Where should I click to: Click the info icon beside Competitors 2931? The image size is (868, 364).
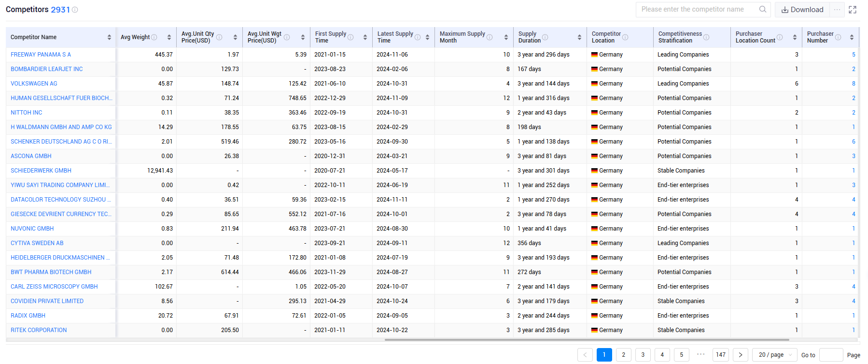pos(75,10)
